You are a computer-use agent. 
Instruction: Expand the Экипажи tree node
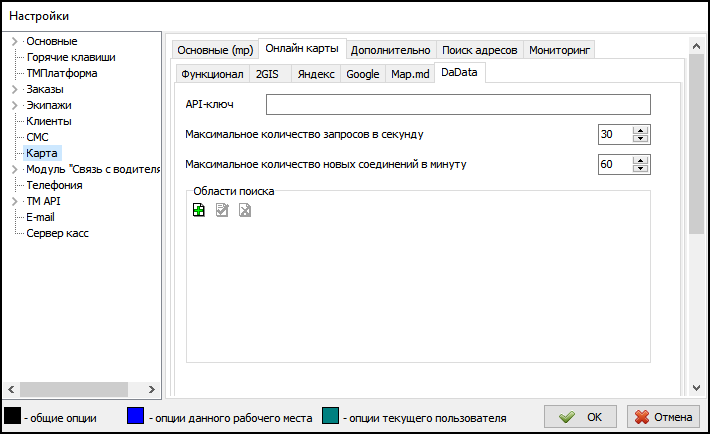(x=14, y=105)
